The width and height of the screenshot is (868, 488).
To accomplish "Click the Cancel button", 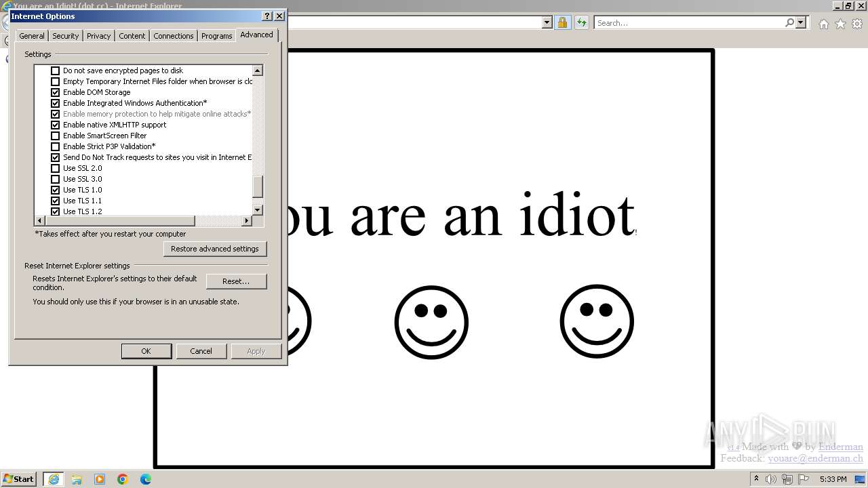I will pyautogui.click(x=201, y=351).
